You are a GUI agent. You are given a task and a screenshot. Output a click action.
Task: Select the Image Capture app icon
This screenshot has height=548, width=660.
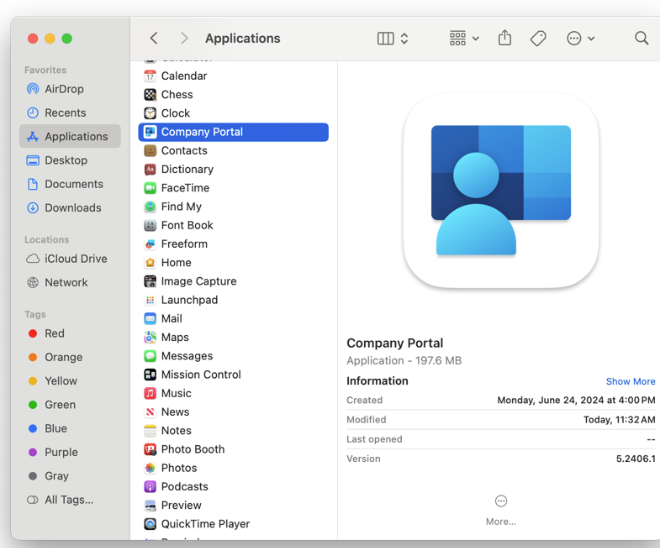[x=150, y=281]
